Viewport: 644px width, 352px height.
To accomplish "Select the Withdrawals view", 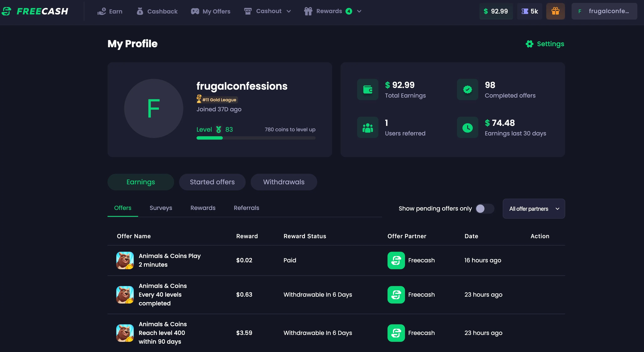I will point(284,182).
